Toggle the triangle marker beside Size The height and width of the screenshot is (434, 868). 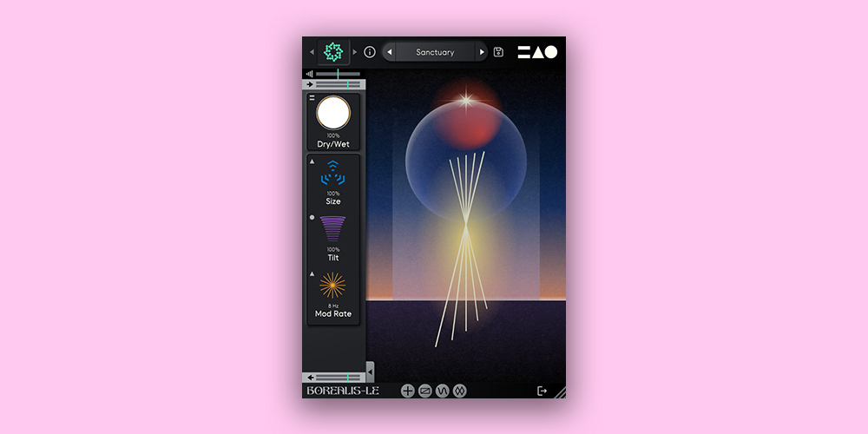[312, 161]
